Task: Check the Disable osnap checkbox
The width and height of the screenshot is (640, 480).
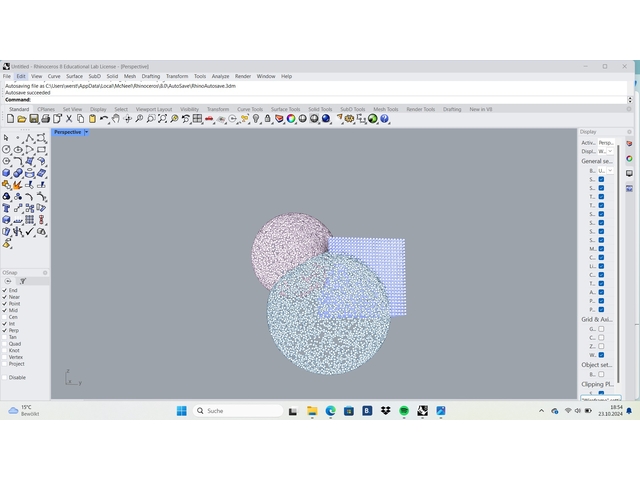Action: (x=5, y=378)
